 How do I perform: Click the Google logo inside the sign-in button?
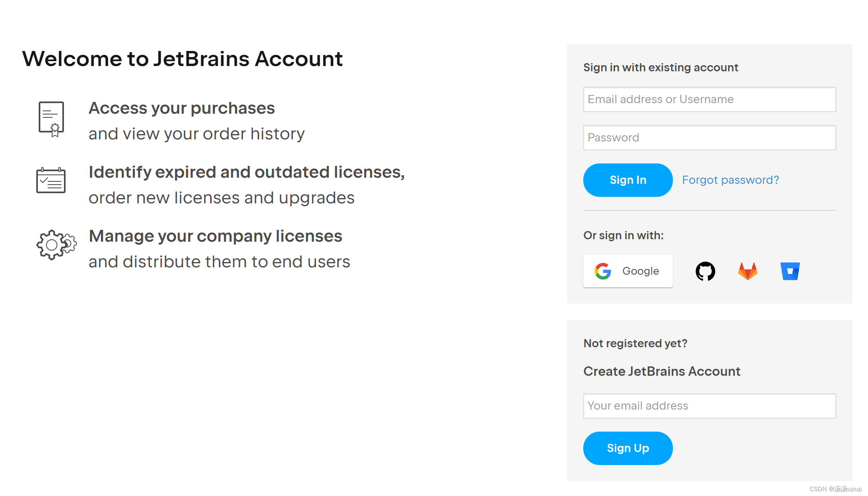(603, 271)
